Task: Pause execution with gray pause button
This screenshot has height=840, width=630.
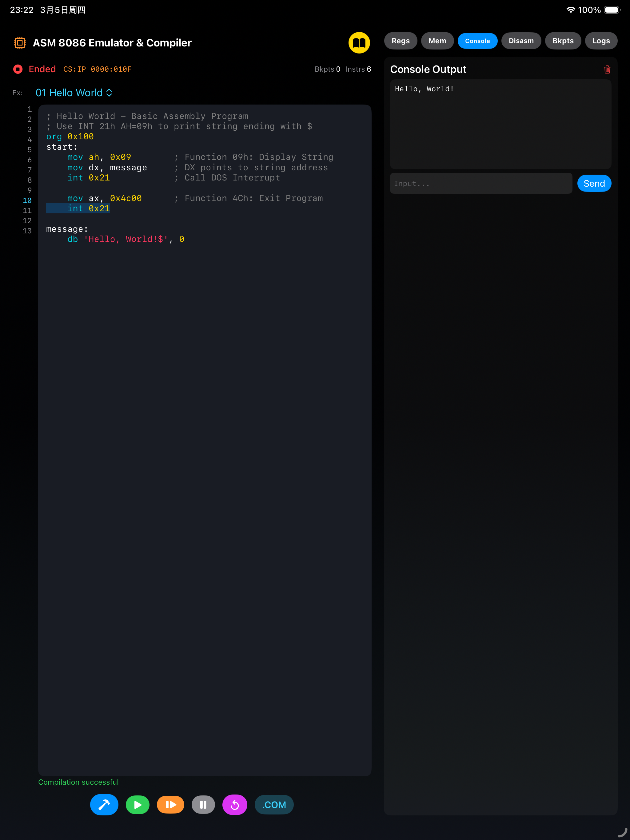Action: pos(203,805)
